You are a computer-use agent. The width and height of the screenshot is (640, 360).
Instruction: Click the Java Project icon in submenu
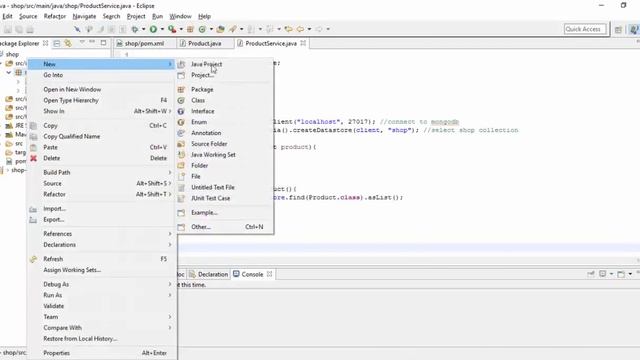click(181, 64)
